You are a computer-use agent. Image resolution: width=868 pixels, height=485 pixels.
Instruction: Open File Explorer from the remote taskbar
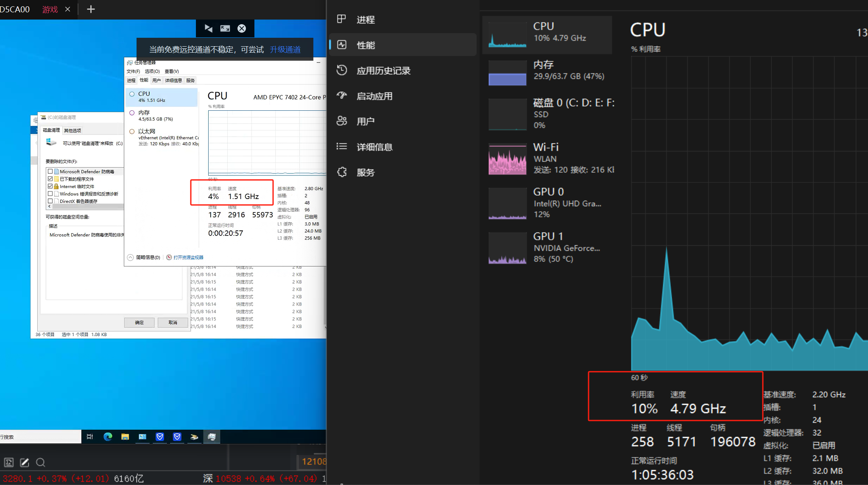pos(125,437)
